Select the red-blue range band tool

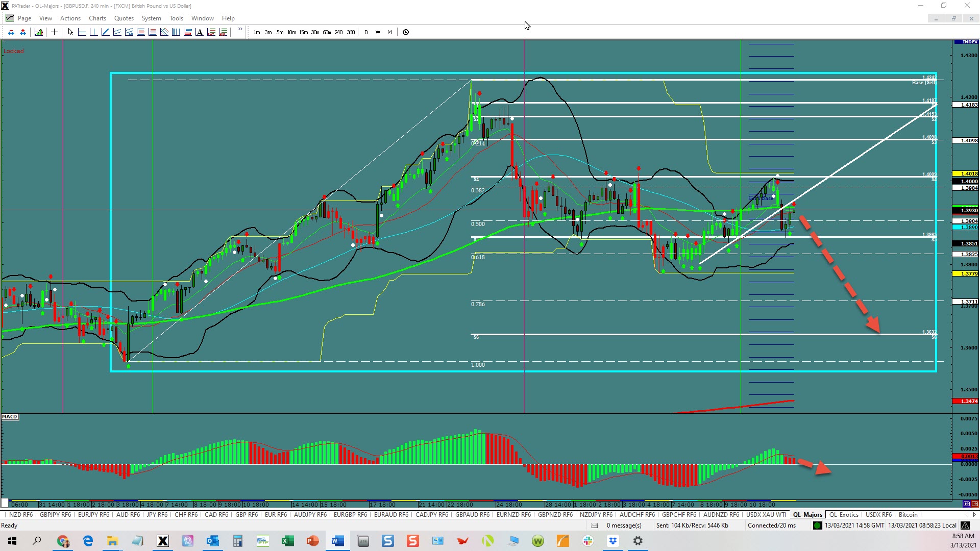187,32
